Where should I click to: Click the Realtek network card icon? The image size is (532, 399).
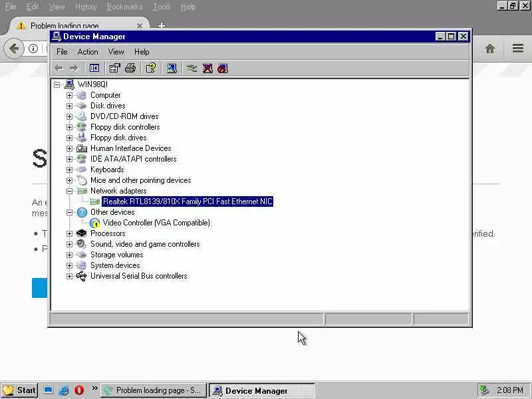95,201
